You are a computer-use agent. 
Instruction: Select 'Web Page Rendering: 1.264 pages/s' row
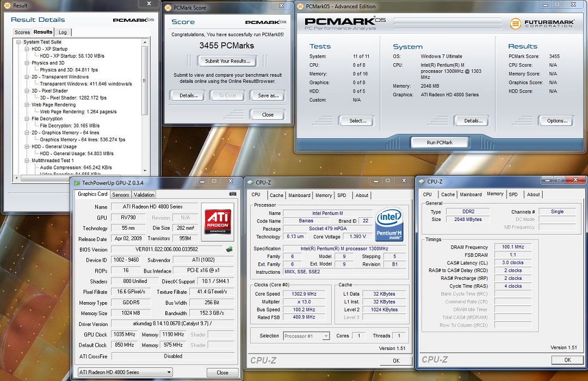point(78,112)
